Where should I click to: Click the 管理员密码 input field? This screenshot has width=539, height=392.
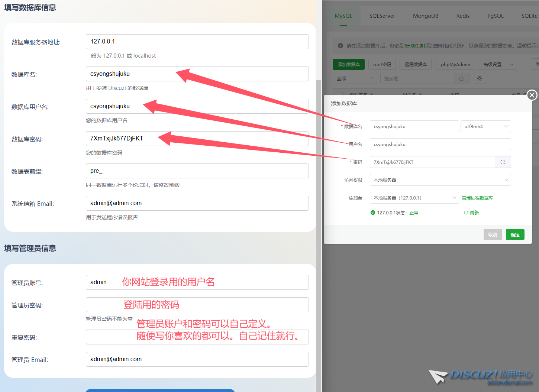pyautogui.click(x=197, y=305)
